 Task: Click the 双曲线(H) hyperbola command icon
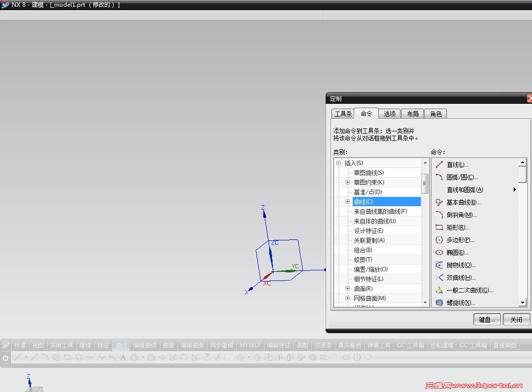tap(439, 278)
